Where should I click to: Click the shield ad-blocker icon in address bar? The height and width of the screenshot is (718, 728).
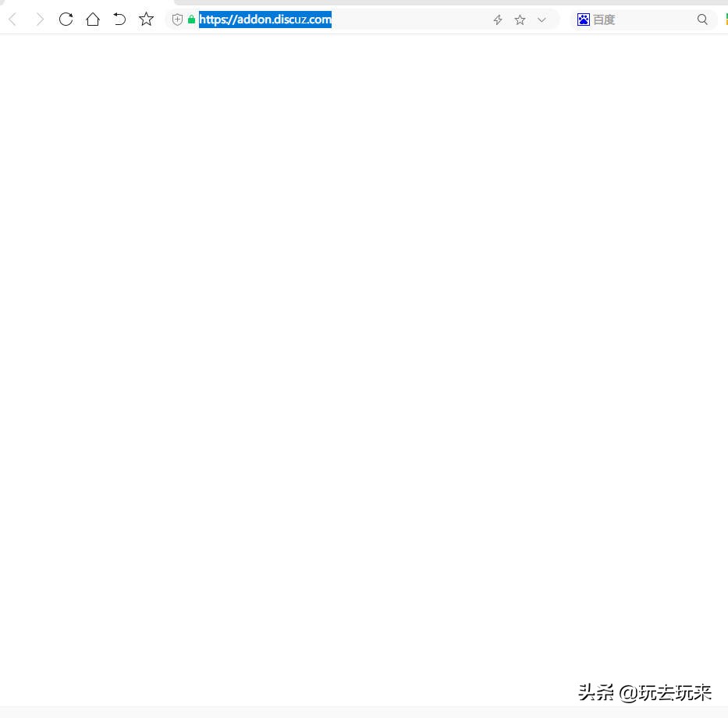(x=177, y=19)
